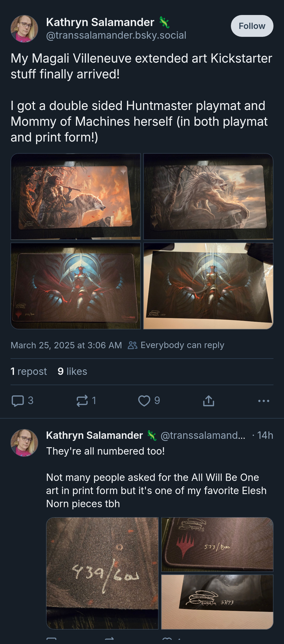Open the @transsalamander.bsky.social handle link

pyautogui.click(x=116, y=35)
